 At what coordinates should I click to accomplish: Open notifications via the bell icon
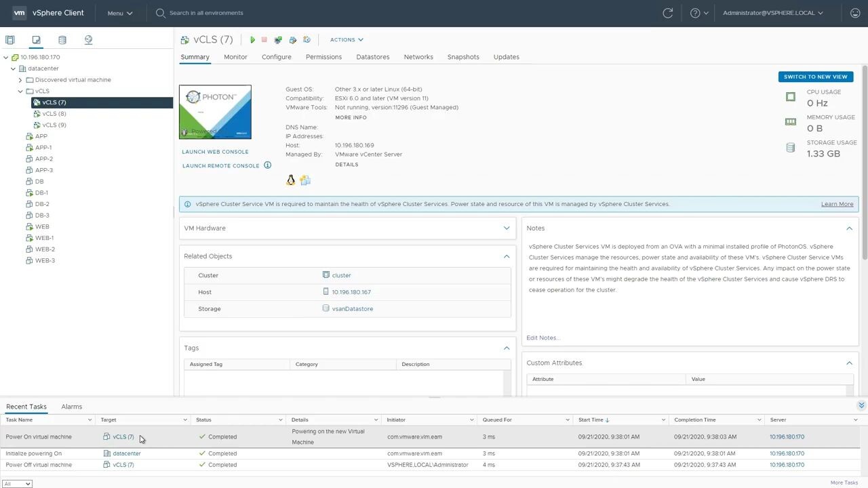(854, 12)
